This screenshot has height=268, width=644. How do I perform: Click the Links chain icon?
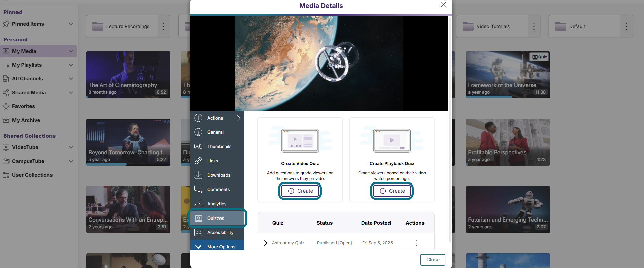point(198,161)
